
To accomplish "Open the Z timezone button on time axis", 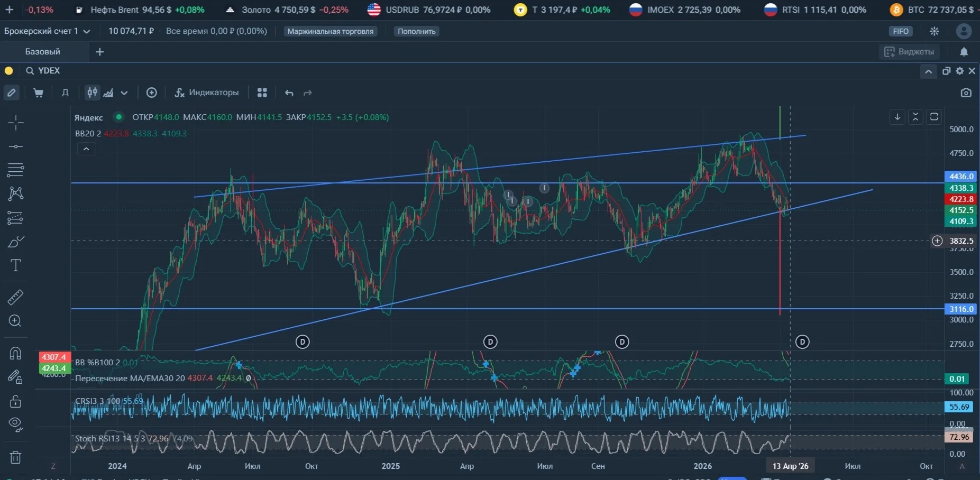I will (x=53, y=466).
